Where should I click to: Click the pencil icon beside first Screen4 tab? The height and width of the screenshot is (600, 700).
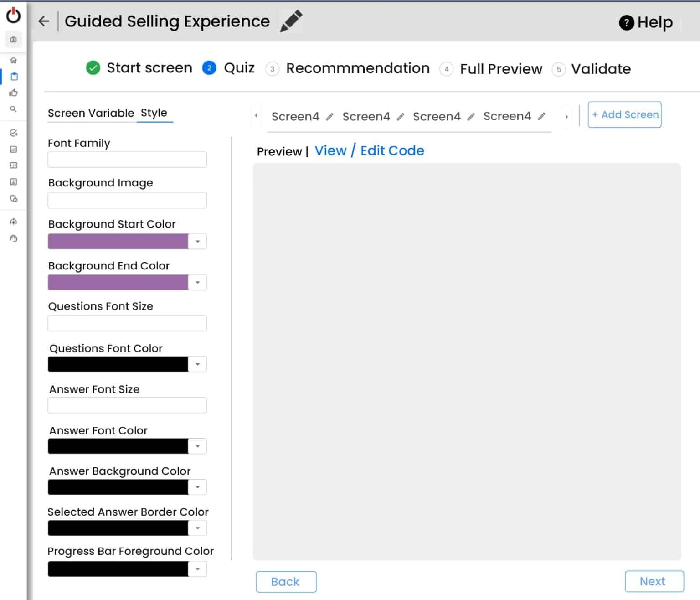329,117
